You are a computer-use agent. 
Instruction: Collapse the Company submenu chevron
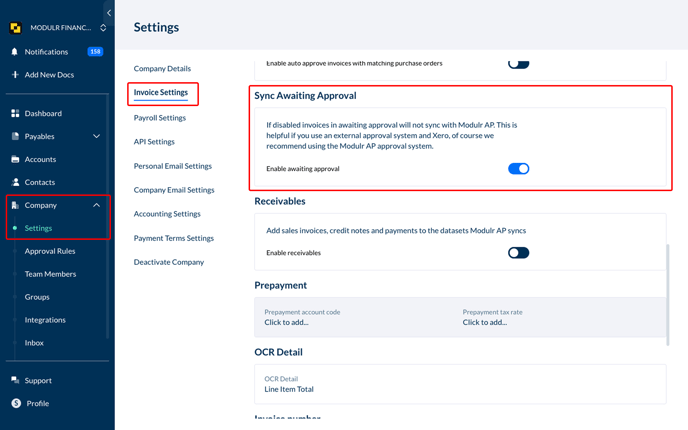tap(97, 205)
